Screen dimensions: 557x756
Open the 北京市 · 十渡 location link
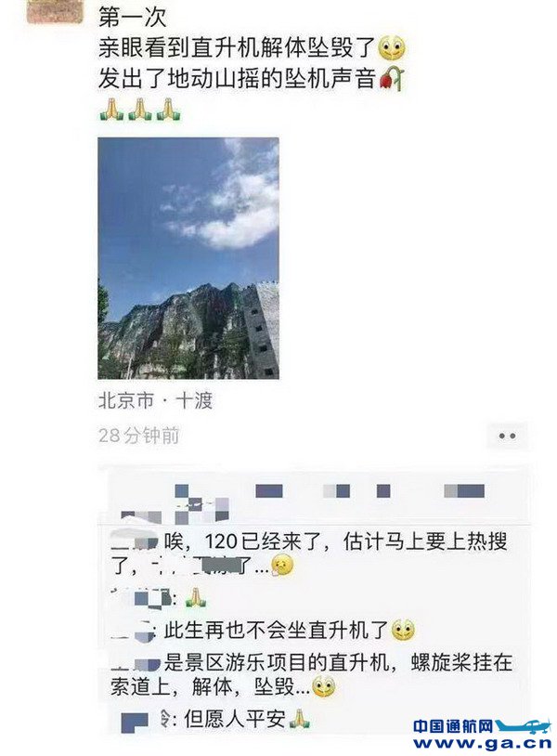click(155, 400)
